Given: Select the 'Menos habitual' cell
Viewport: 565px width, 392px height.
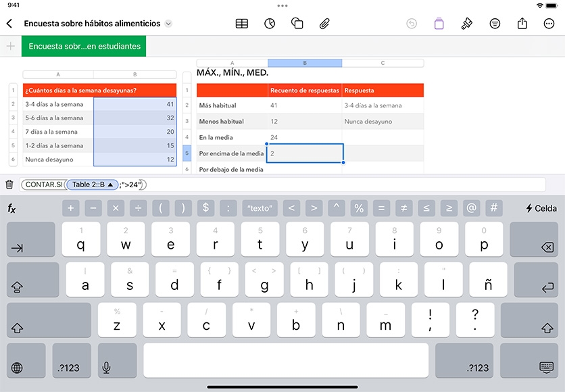Looking at the screenshot, I should coord(232,122).
